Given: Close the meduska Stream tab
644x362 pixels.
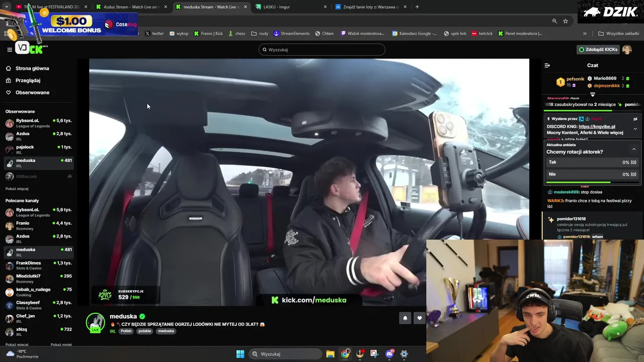Looking at the screenshot, I should click(246, 7).
